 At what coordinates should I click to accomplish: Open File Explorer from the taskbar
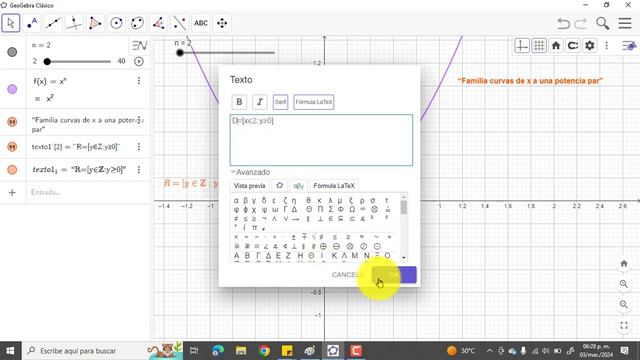point(241,351)
